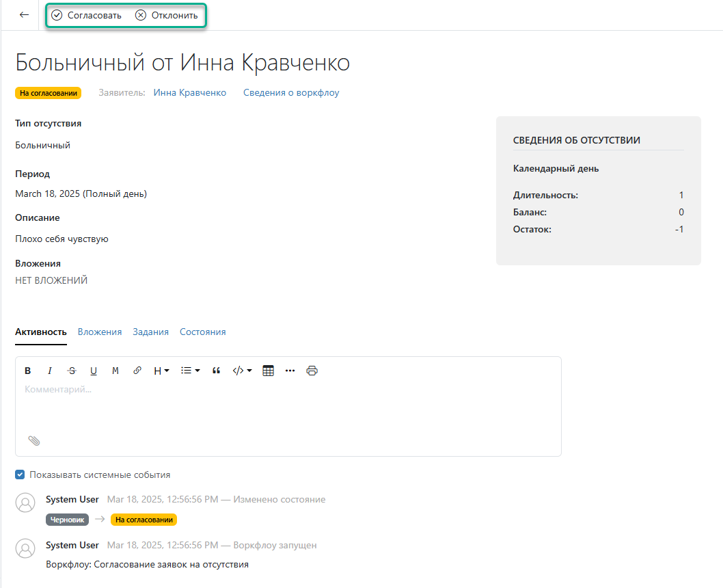Toggle strikethrough formatting in comment editor
Image resolution: width=723 pixels, height=588 pixels.
tap(72, 371)
